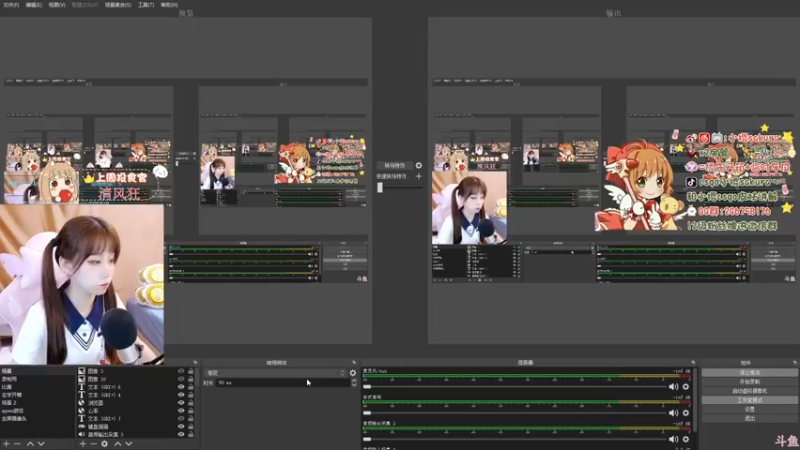Select 文本 (GDI+) 6 source row
The width and height of the screenshot is (800, 450).
coord(136,387)
